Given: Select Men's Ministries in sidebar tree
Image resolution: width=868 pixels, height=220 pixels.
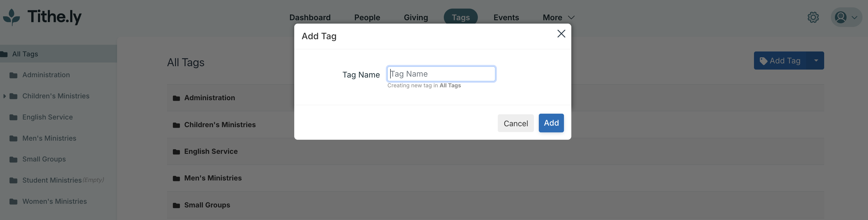Looking at the screenshot, I should coord(49,138).
